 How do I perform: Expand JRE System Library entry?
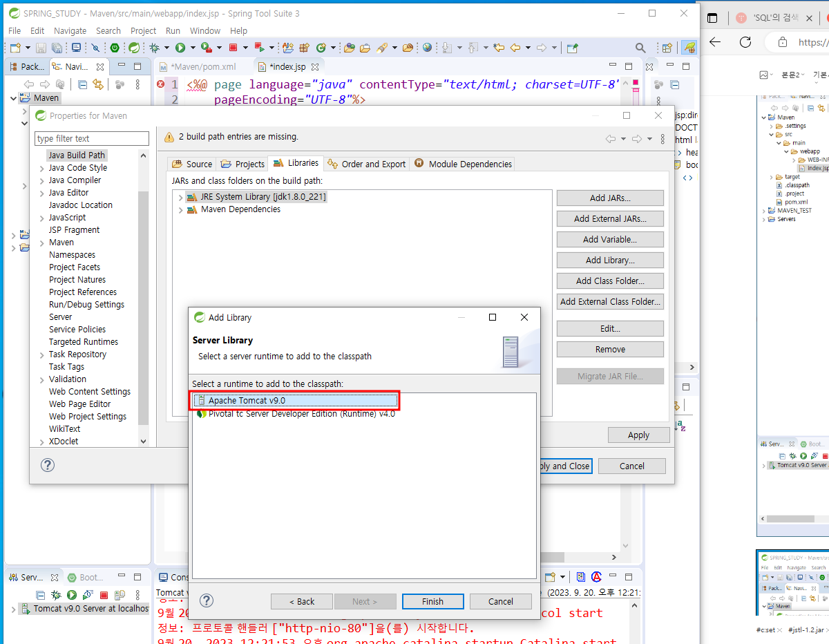181,198
